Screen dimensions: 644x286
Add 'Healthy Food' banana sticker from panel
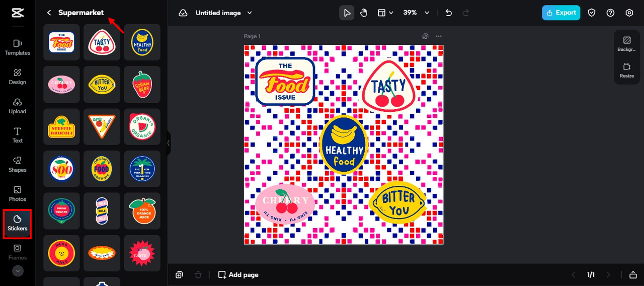(x=142, y=42)
